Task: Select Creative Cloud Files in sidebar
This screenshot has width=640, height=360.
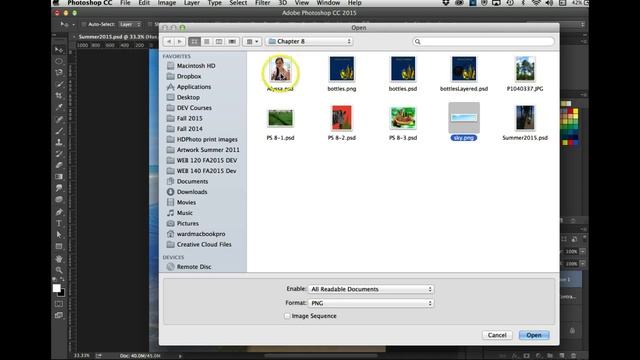Action: tap(204, 244)
